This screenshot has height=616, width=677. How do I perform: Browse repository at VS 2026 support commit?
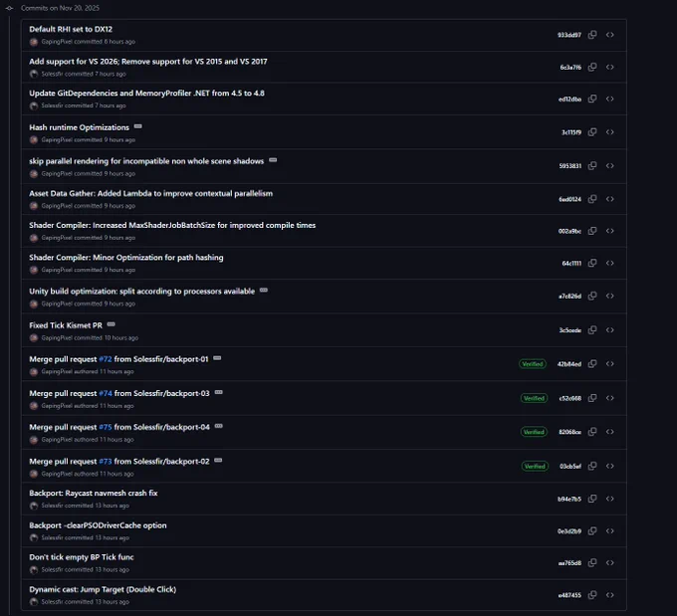click(x=609, y=67)
